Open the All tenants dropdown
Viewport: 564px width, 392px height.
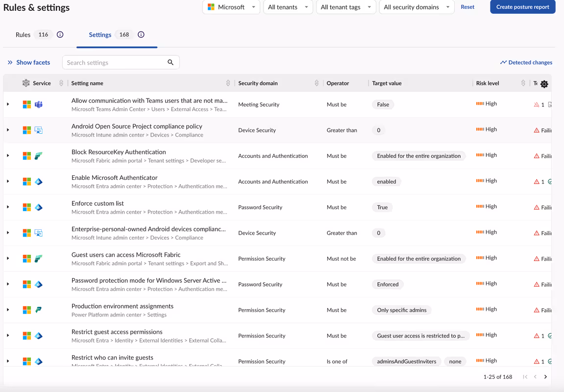pyautogui.click(x=288, y=7)
